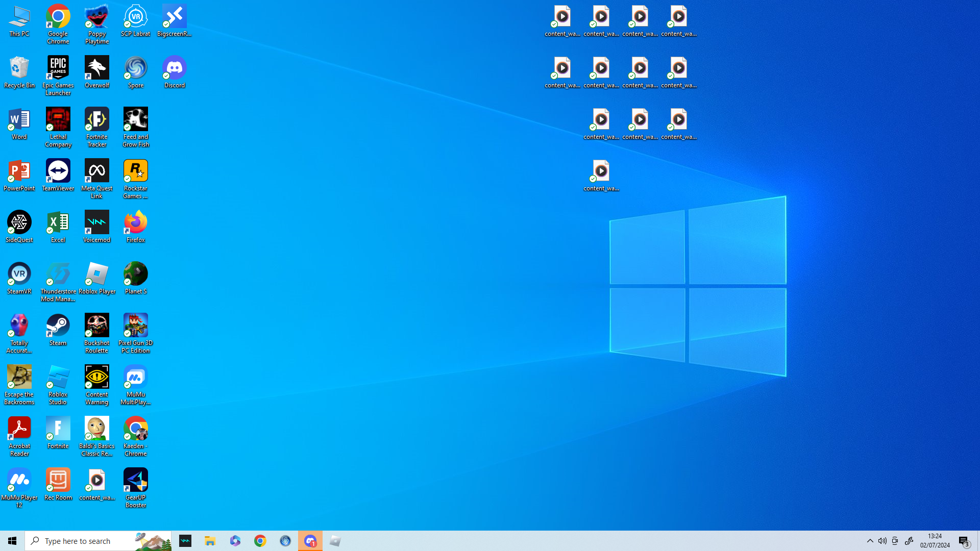Select the Recycle Bin icon
The height and width of the screenshot is (551, 980).
[x=19, y=72]
